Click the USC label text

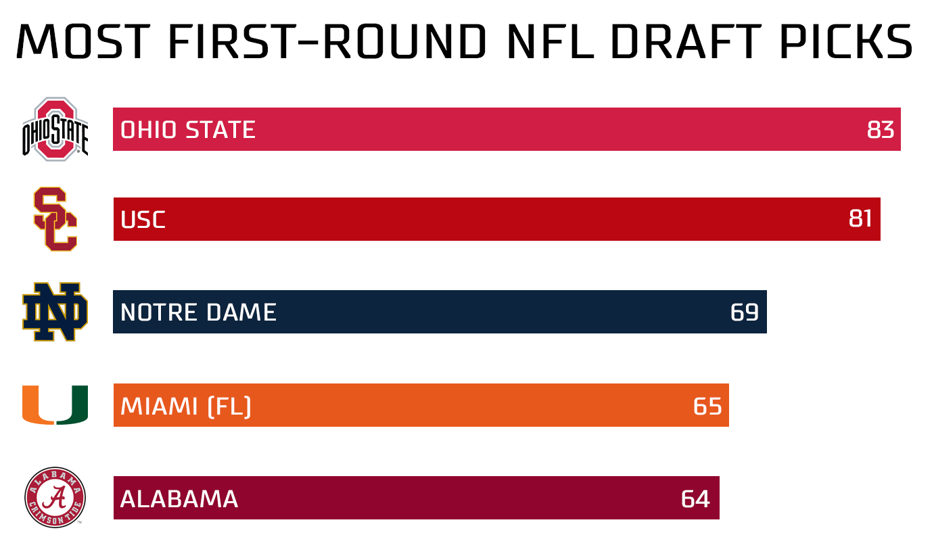point(143,220)
